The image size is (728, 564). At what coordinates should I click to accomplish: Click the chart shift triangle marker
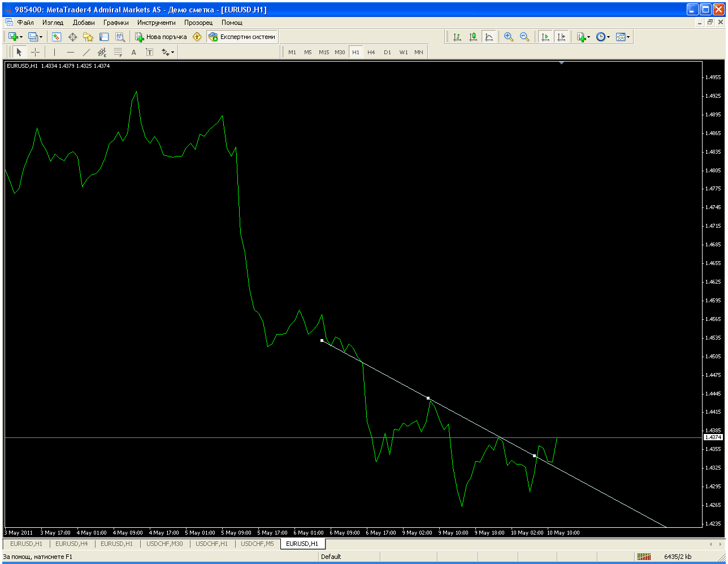(x=561, y=63)
